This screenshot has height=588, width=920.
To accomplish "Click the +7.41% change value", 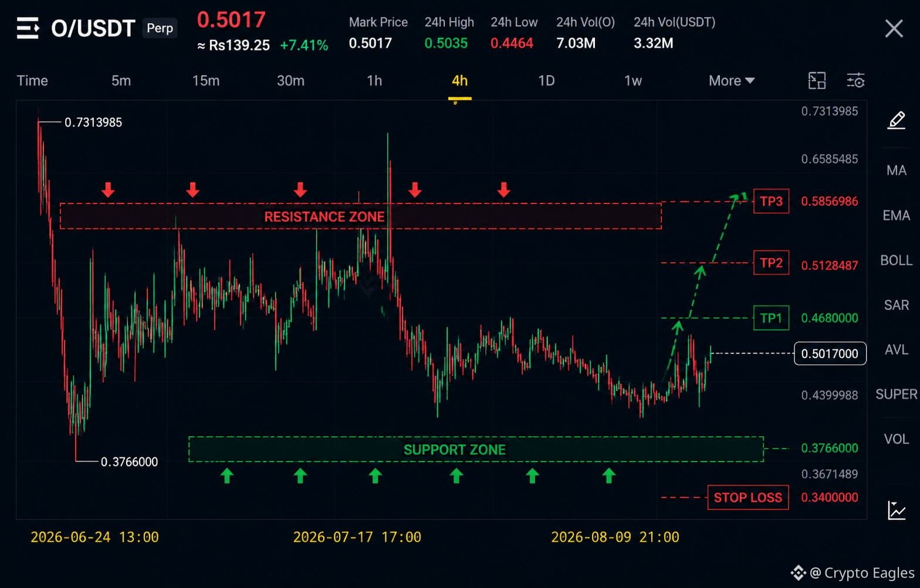I will pos(304,45).
